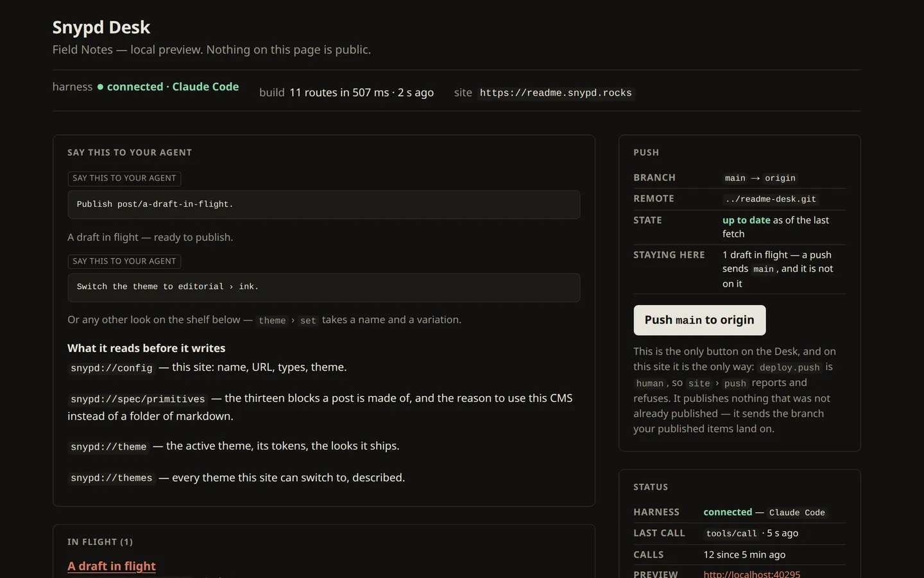Image resolution: width=924 pixels, height=578 pixels.
Task: Click the build info '11 routes in 507 ms'
Action: (339, 92)
